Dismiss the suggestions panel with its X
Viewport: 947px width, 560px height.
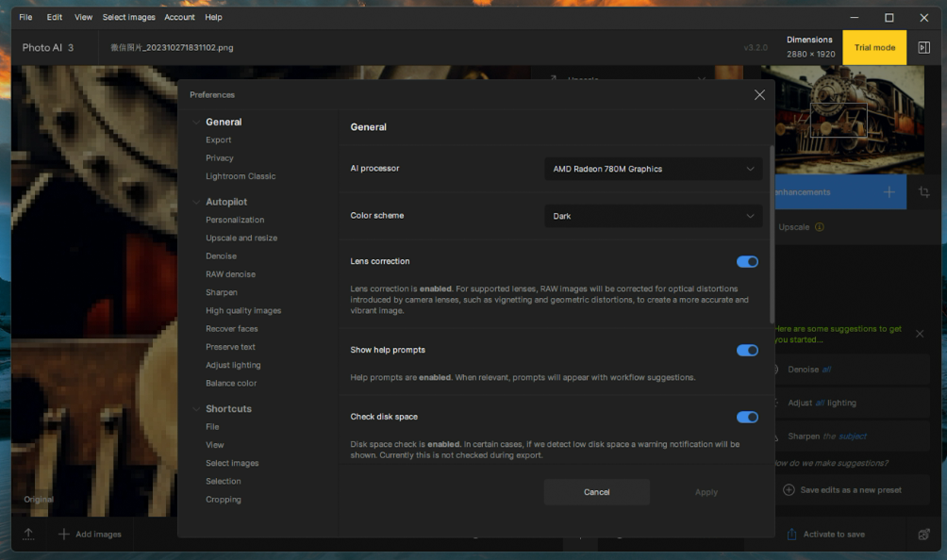920,334
